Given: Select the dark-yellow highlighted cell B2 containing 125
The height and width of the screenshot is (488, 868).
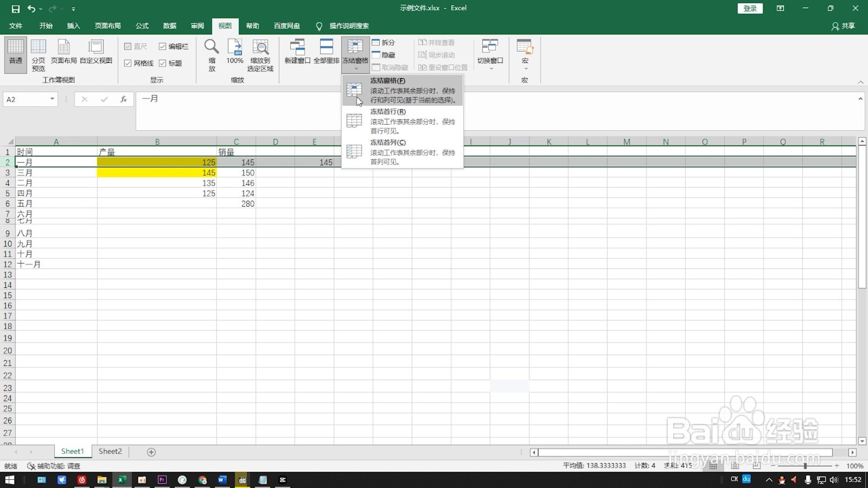Looking at the screenshot, I should 157,162.
